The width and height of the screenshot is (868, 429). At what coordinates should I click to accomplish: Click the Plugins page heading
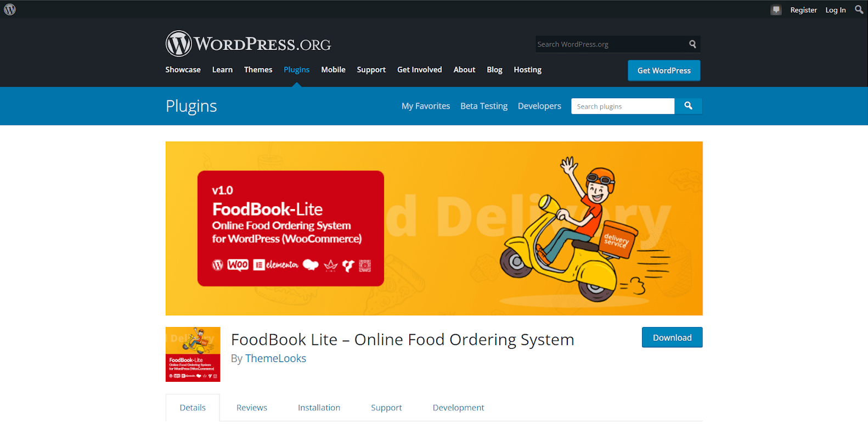(x=191, y=106)
